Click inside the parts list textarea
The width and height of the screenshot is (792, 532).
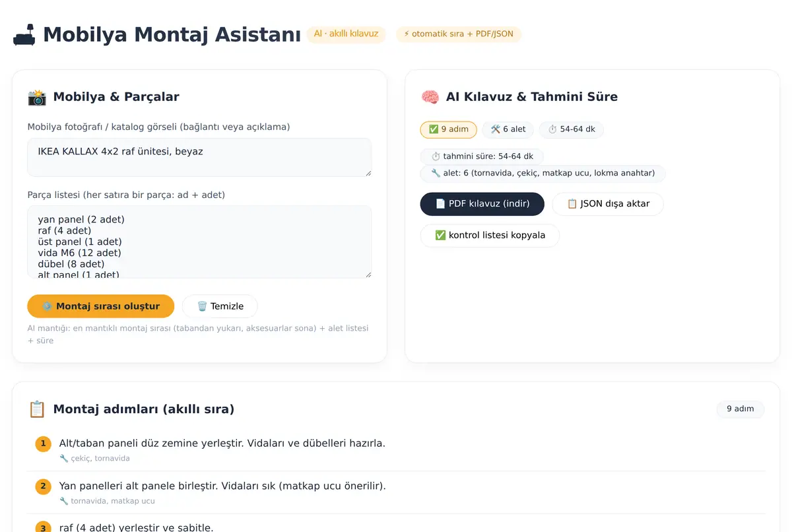199,242
